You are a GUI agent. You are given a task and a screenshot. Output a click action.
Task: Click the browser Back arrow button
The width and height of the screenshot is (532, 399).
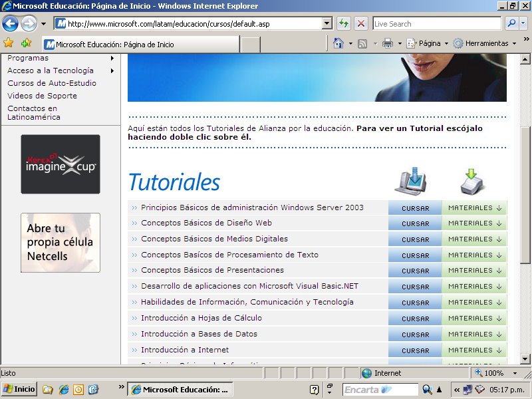pos(10,24)
